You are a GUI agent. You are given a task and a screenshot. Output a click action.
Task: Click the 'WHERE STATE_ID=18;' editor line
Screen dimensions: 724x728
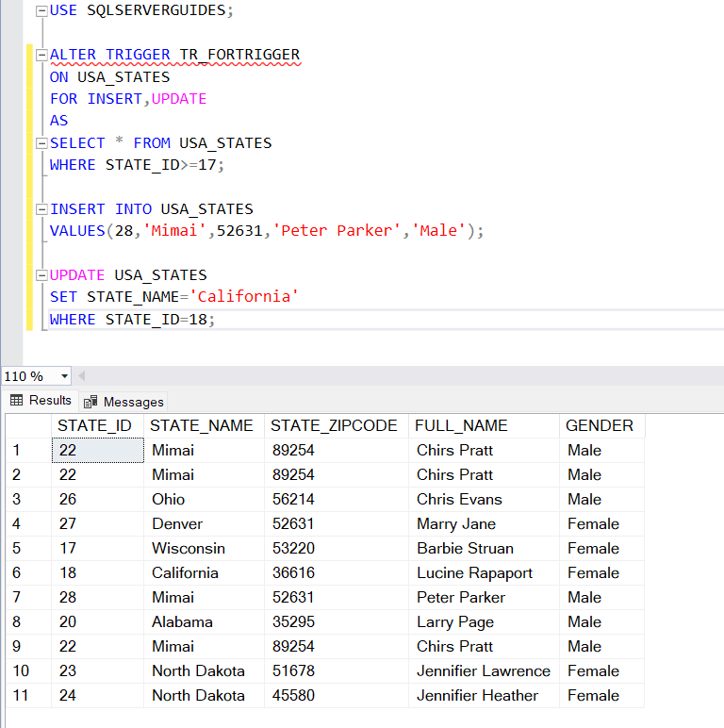132,320
